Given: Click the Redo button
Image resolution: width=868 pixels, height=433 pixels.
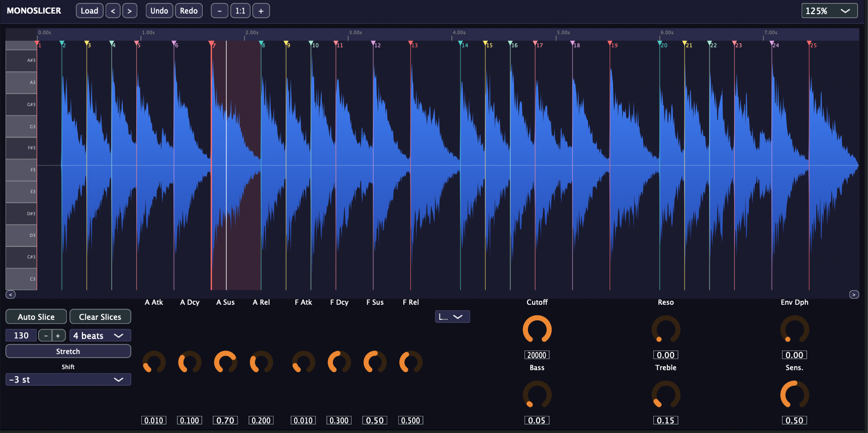Looking at the screenshot, I should tap(189, 11).
